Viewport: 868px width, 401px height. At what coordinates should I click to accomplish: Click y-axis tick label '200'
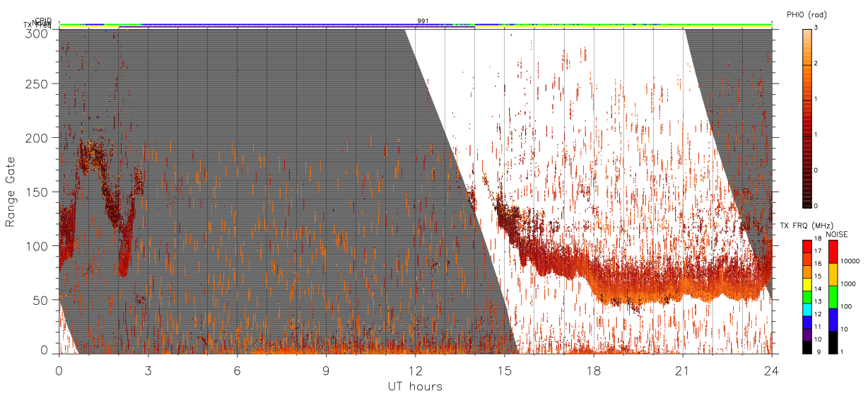coord(37,138)
